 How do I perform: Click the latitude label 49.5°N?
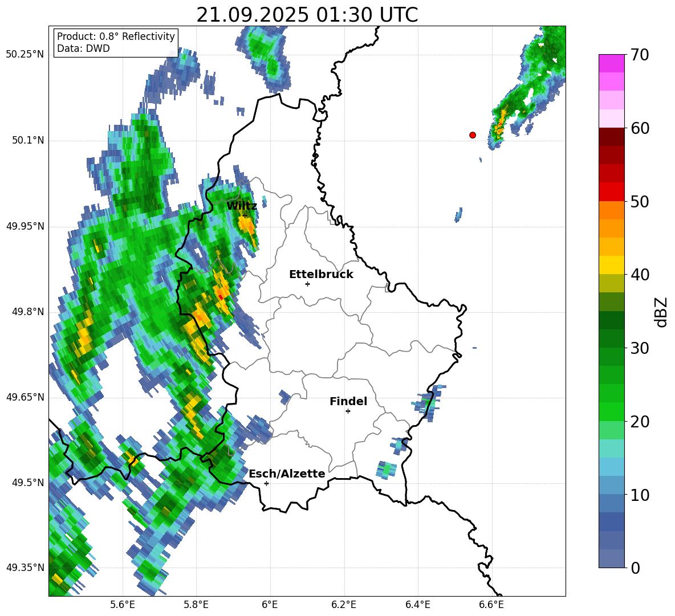(28, 482)
